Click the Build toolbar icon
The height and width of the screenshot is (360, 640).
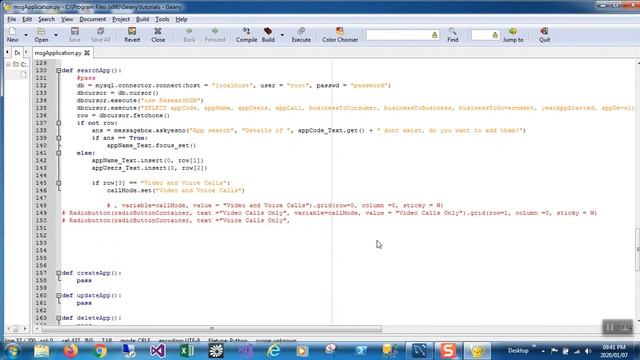pyautogui.click(x=268, y=35)
